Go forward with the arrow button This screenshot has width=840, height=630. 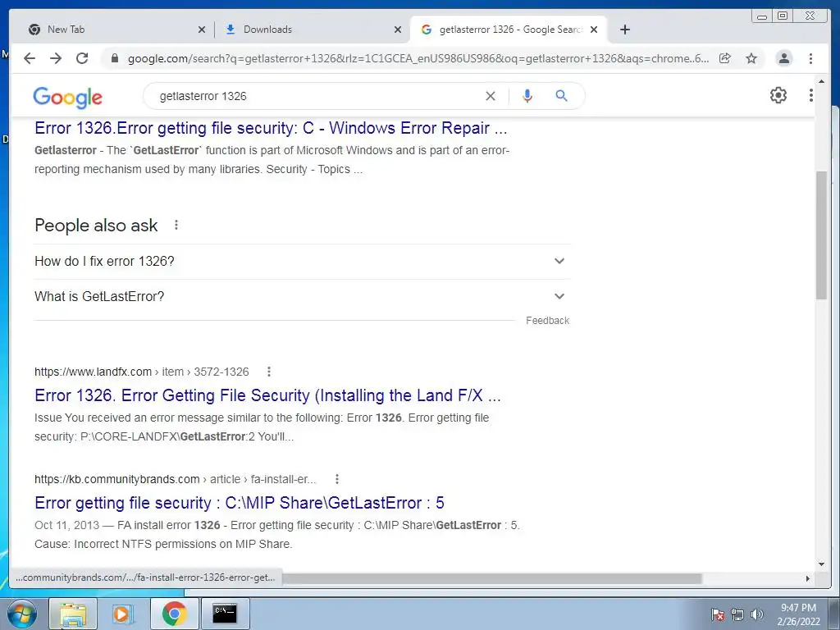pos(56,58)
